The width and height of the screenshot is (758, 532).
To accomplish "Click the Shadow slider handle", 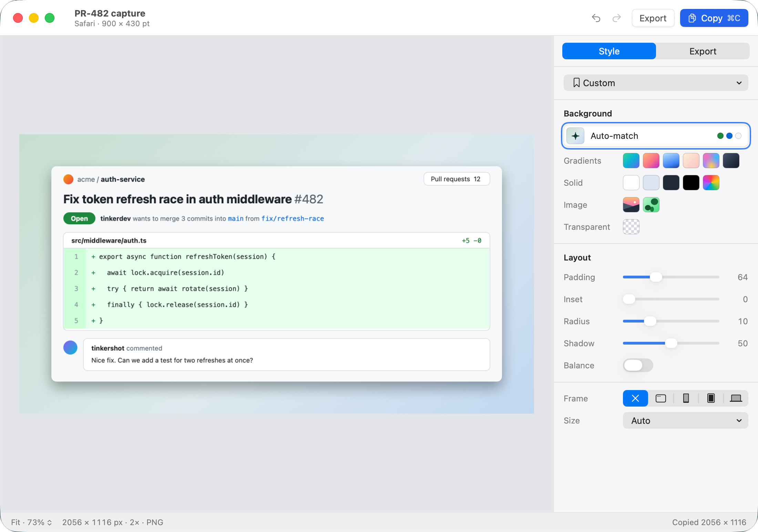I will (x=671, y=343).
